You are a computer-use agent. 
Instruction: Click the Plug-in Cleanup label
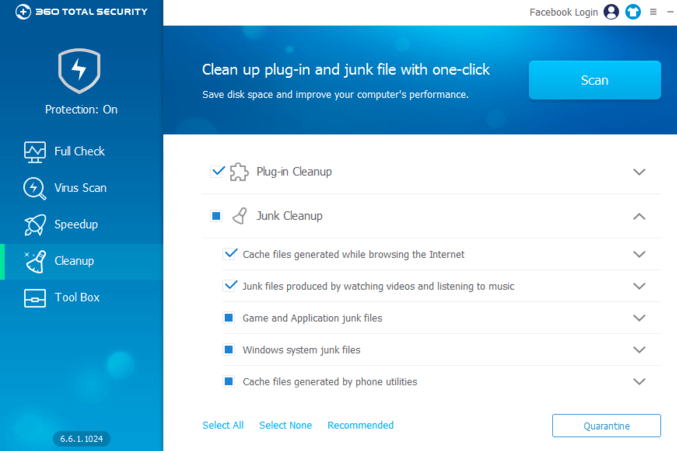[x=294, y=172]
